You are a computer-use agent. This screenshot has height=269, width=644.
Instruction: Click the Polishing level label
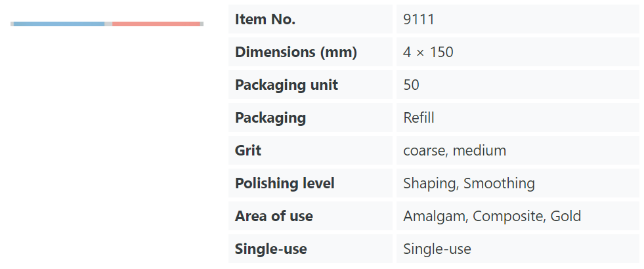coord(285,184)
